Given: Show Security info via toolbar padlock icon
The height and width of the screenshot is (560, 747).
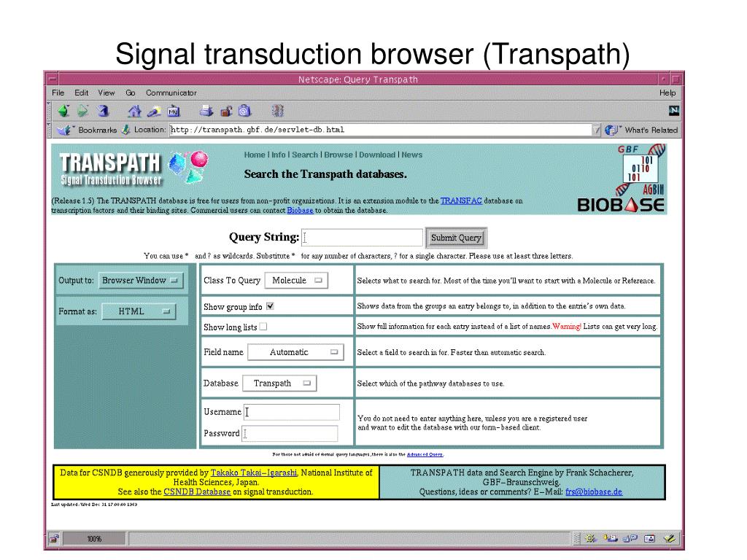Looking at the screenshot, I should [226, 111].
